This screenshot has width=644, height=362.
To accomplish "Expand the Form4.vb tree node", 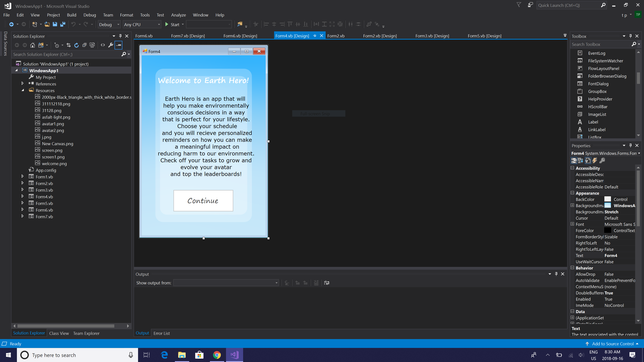I will coord(23,196).
